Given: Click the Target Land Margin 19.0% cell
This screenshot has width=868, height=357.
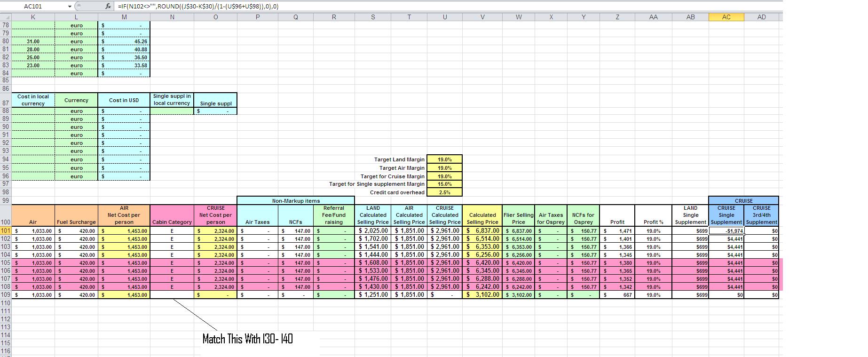Looking at the screenshot, I should [x=444, y=159].
